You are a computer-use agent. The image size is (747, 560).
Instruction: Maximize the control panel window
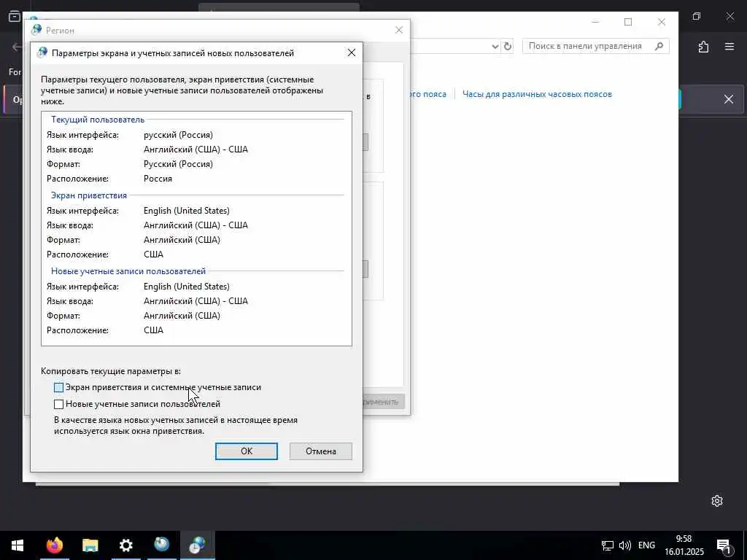point(628,22)
